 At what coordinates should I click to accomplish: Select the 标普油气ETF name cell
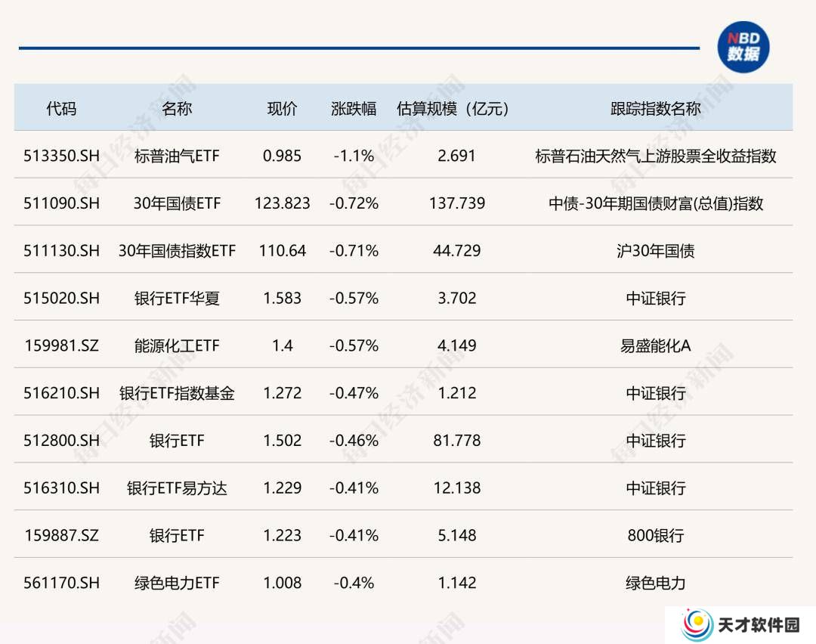(x=177, y=156)
